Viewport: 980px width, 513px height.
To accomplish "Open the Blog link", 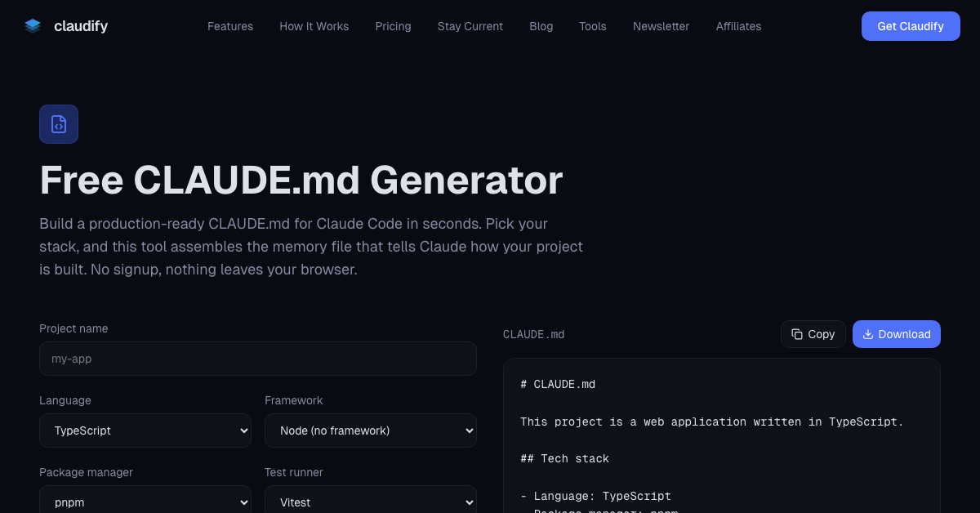I will point(541,26).
